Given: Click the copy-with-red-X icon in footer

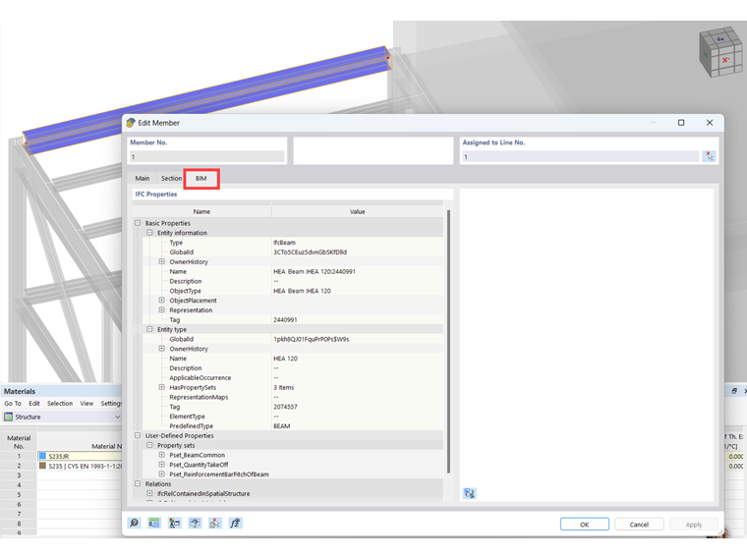Looking at the screenshot, I should point(215,523).
